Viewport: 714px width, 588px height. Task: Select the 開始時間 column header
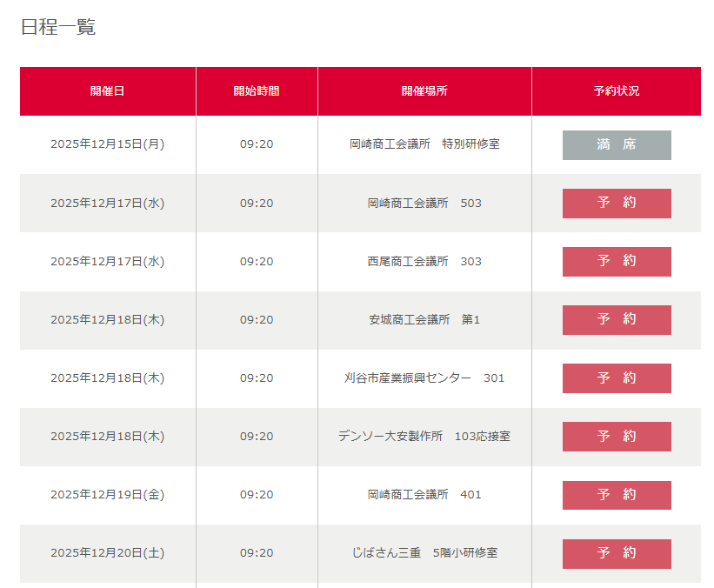[x=257, y=91]
